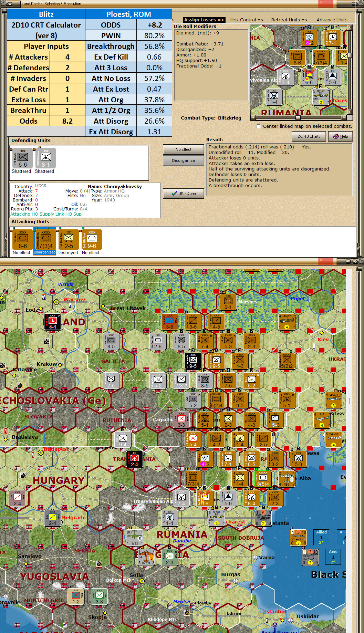Click the 7-4 mountain unit in mini map
This screenshot has width=364, height=633.
point(286,77)
